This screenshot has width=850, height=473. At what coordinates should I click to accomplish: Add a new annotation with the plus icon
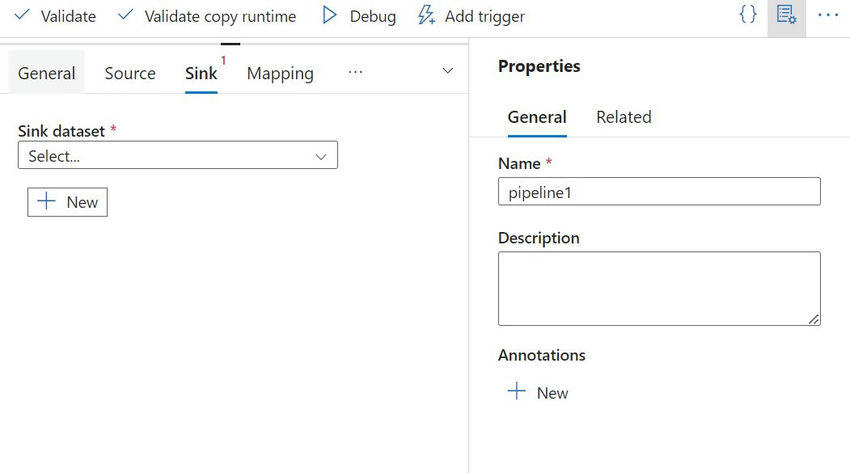[x=517, y=392]
